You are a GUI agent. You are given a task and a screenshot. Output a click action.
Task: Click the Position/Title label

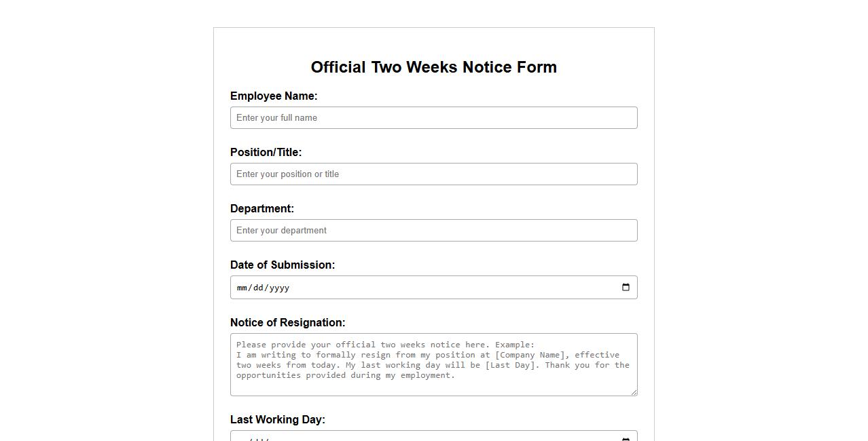[x=266, y=152]
